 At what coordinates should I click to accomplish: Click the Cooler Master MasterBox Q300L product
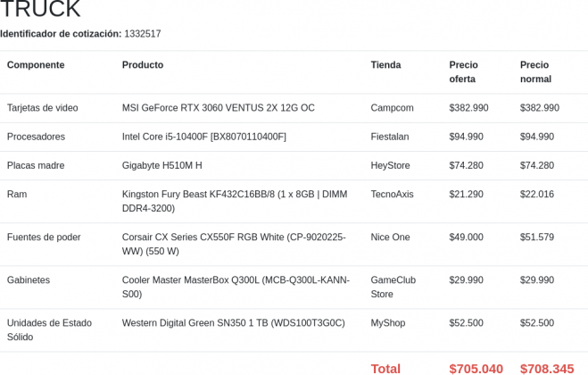pyautogui.click(x=235, y=287)
